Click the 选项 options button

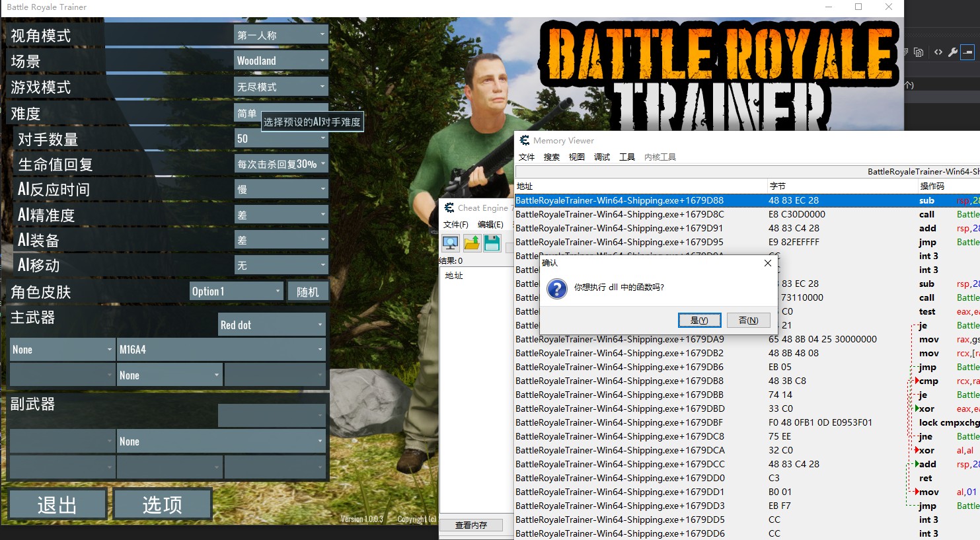tap(163, 505)
